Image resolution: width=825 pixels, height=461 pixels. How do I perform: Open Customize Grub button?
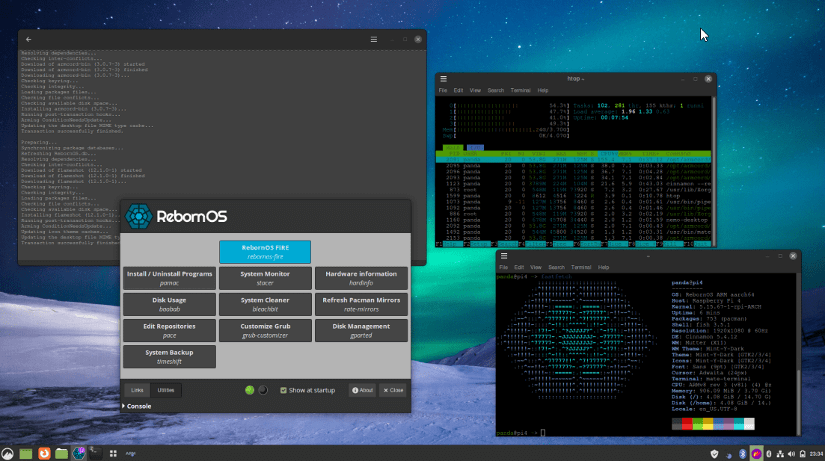tap(265, 330)
